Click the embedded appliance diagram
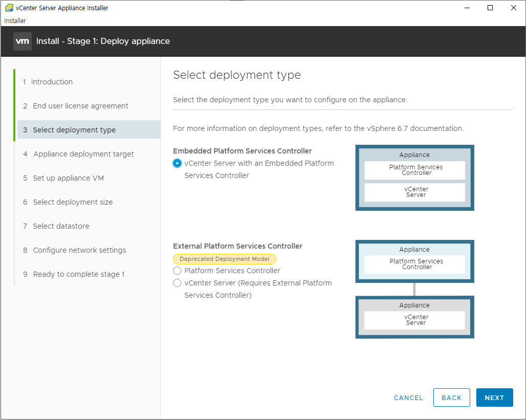 (x=415, y=178)
